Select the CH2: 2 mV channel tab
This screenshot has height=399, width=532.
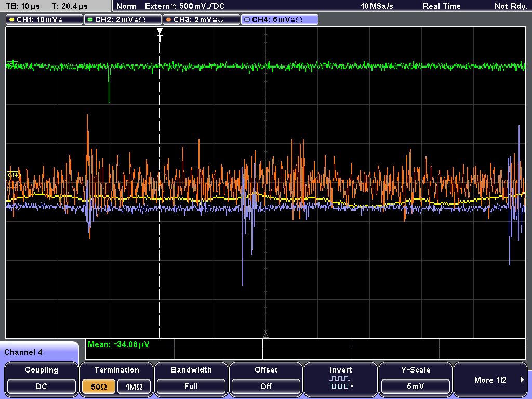click(123, 20)
